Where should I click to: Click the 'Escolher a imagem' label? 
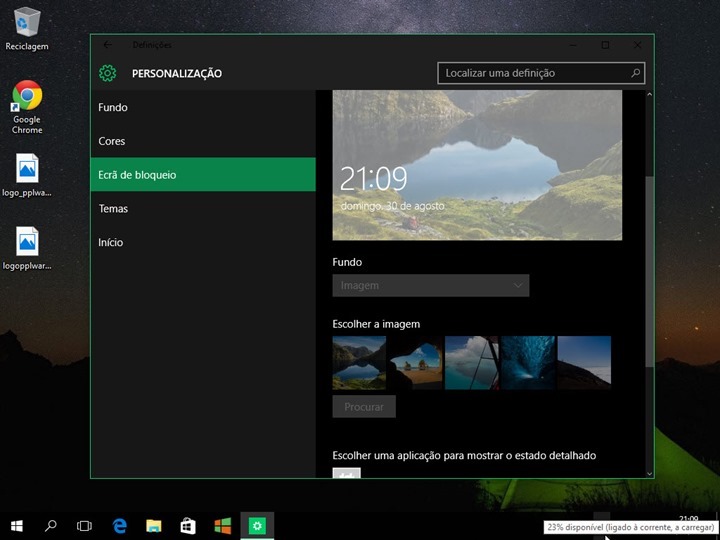(x=376, y=324)
